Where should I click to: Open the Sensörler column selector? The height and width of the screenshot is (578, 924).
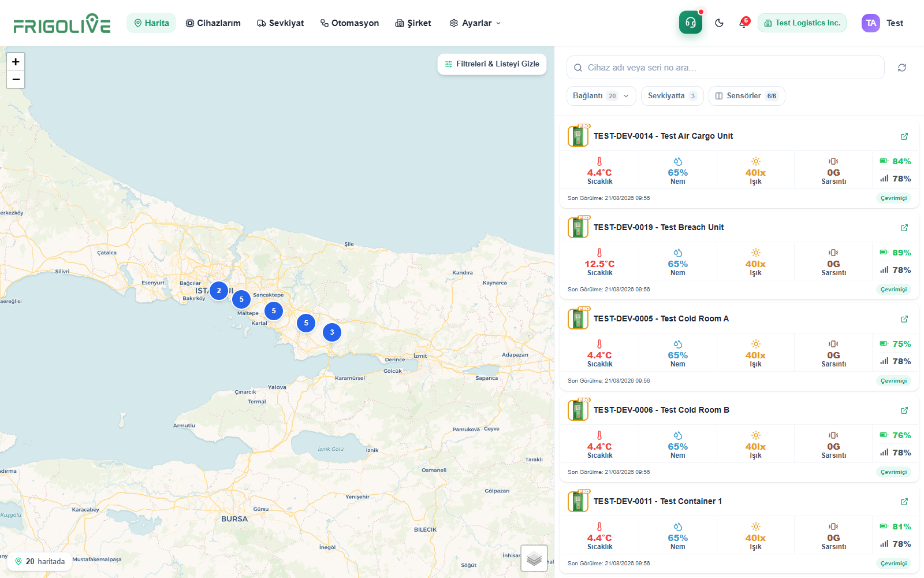tap(747, 96)
